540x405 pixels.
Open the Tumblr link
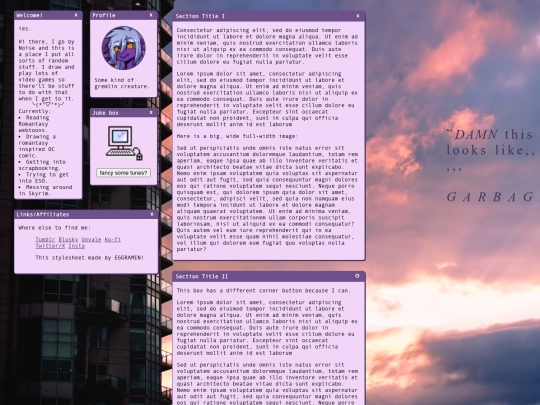(x=45, y=240)
